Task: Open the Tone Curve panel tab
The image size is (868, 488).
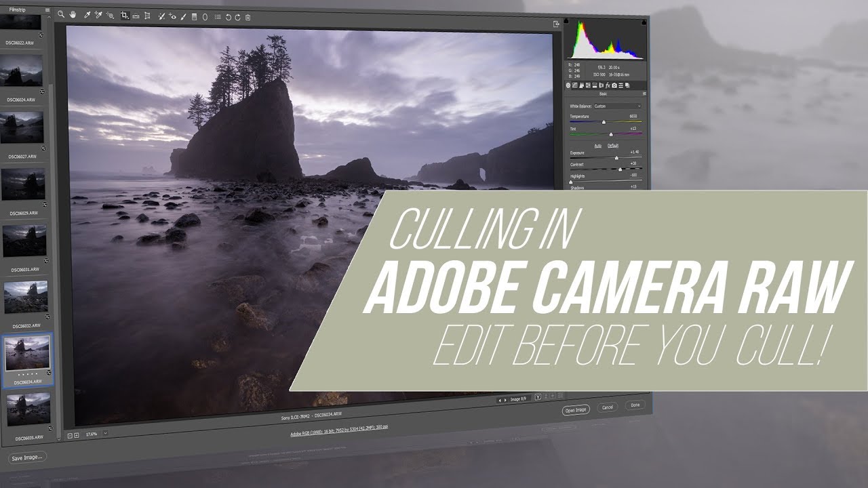Action: pyautogui.click(x=574, y=85)
